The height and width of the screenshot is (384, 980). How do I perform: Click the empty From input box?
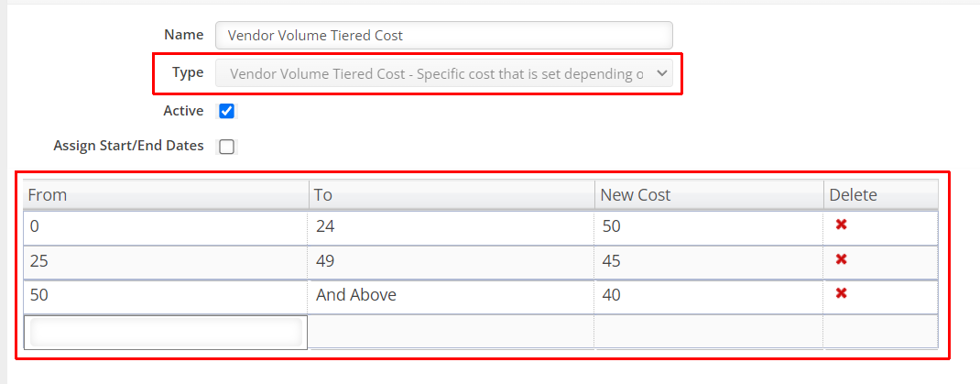(x=166, y=332)
